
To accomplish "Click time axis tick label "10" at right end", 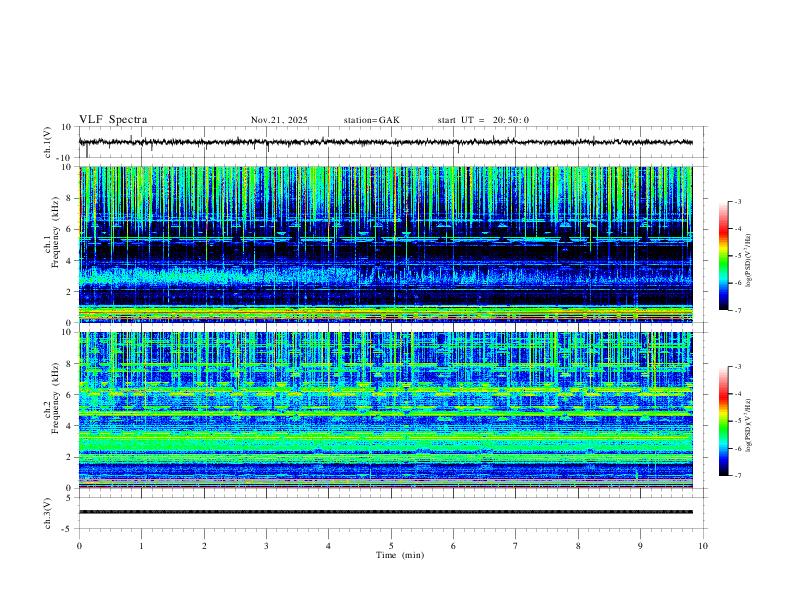I will coord(703,546).
